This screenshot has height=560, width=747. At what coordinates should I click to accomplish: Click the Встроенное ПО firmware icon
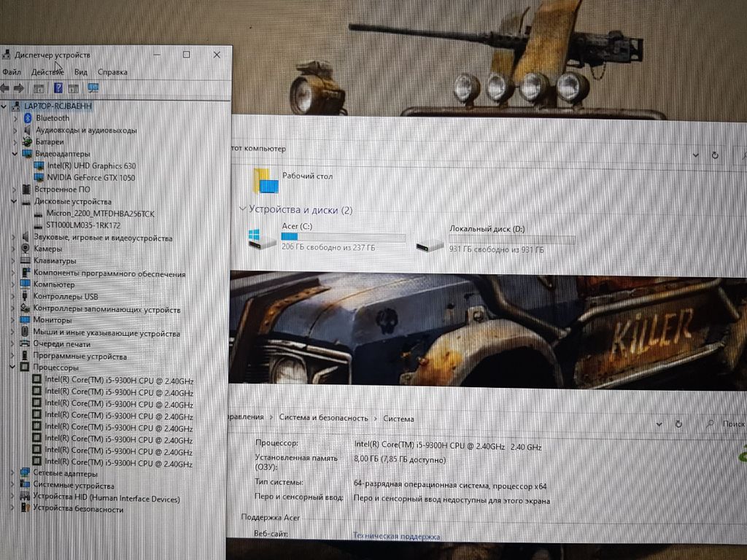point(26,189)
